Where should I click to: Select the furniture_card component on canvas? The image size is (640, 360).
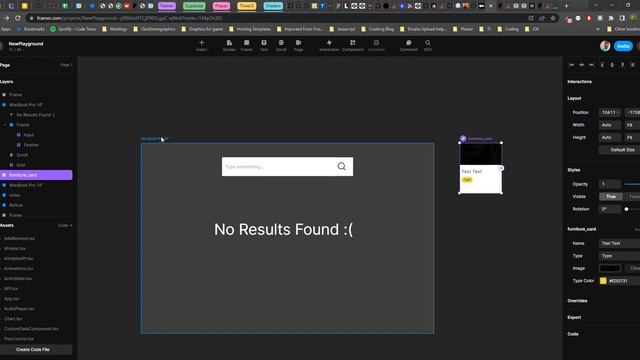point(480,168)
